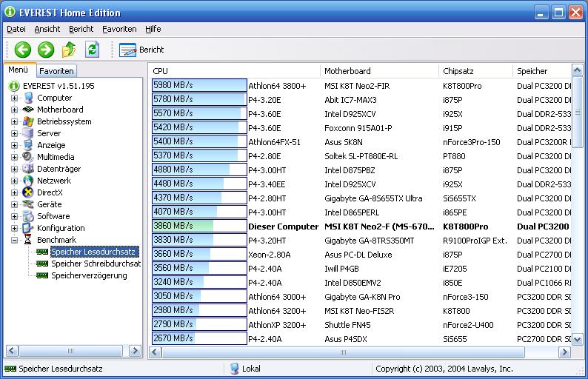Click the up-level arrow toolbar icon

[69, 50]
